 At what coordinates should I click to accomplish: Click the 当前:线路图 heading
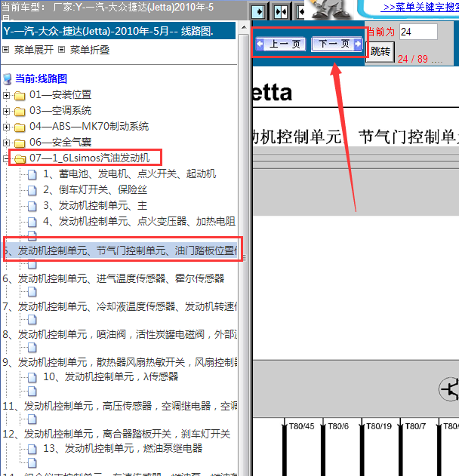click(x=41, y=78)
